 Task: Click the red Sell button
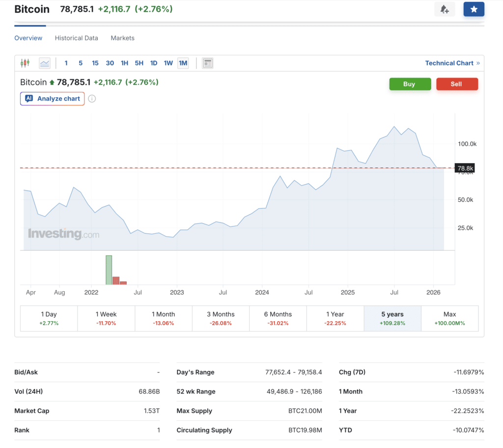pos(457,84)
